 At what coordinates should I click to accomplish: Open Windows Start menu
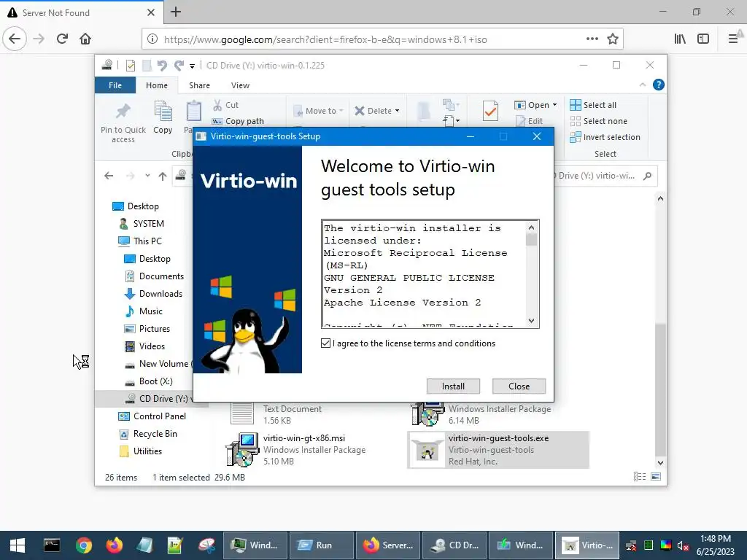click(18, 545)
